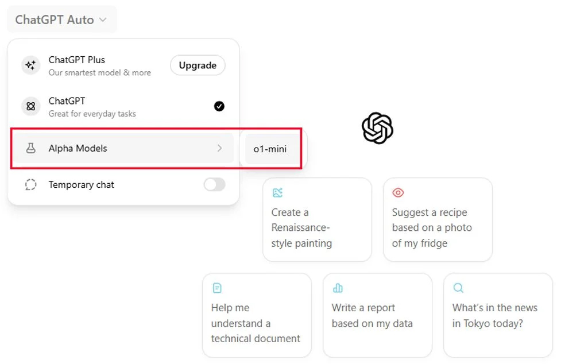Enable the Temporary chat toggle switch
This screenshot has width=588, height=364.
[214, 185]
